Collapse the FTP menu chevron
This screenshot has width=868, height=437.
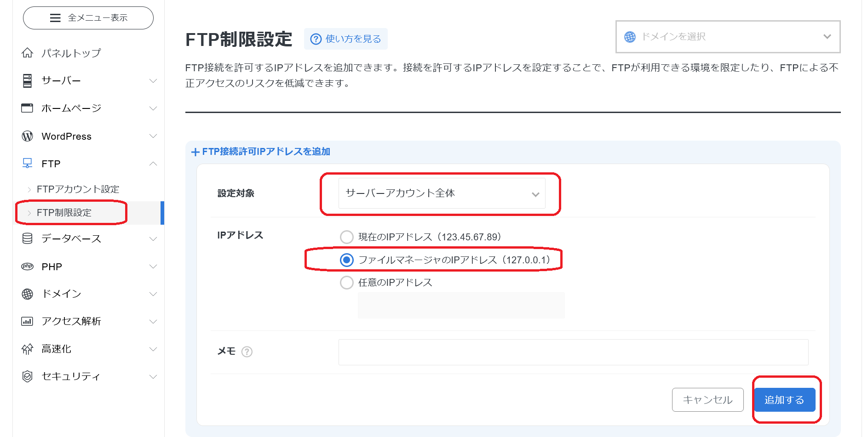pyautogui.click(x=153, y=164)
